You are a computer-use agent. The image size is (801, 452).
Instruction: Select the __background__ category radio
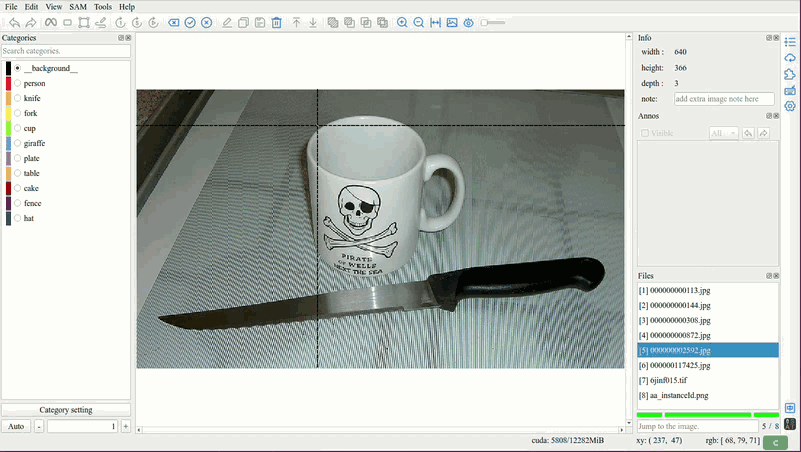tap(17, 68)
